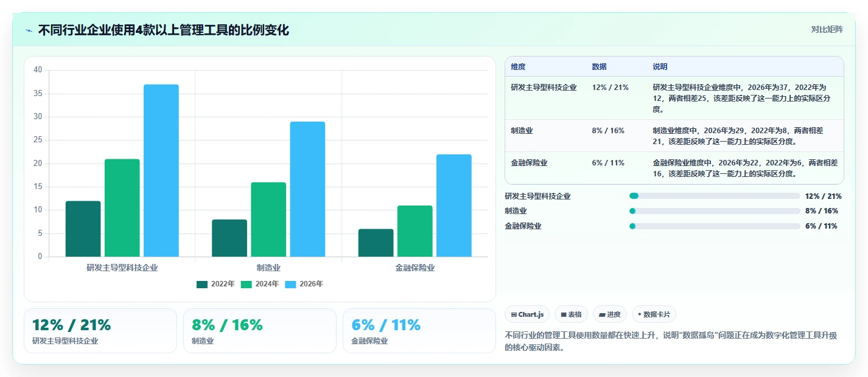Click the blue 2026年 legend swatch
The image size is (868, 377).
291,284
